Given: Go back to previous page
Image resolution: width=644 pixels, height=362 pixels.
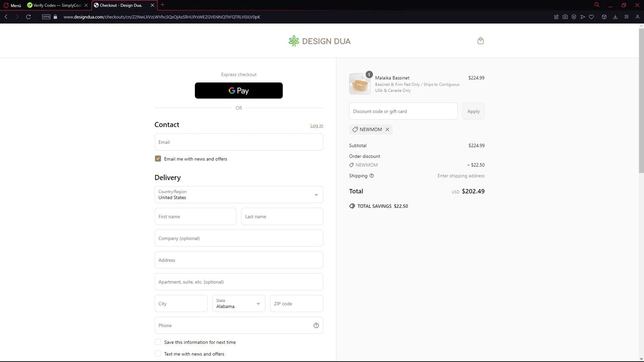Looking at the screenshot, I should (6, 17).
